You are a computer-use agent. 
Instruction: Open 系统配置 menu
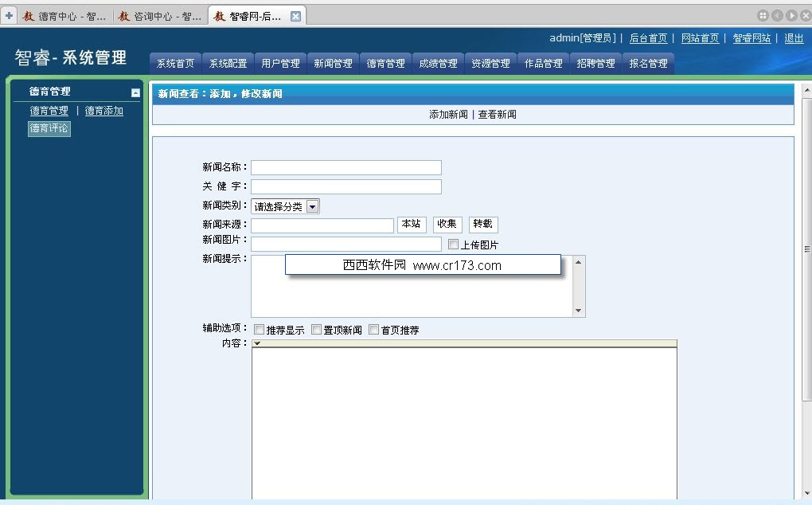point(228,63)
